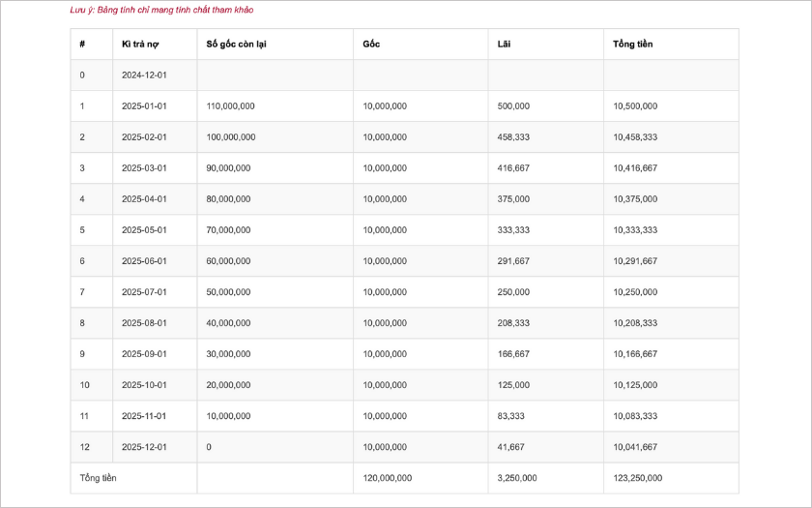Screen dimensions: 812x508
Task: Click the '#' column header
Action: pyautogui.click(x=82, y=45)
